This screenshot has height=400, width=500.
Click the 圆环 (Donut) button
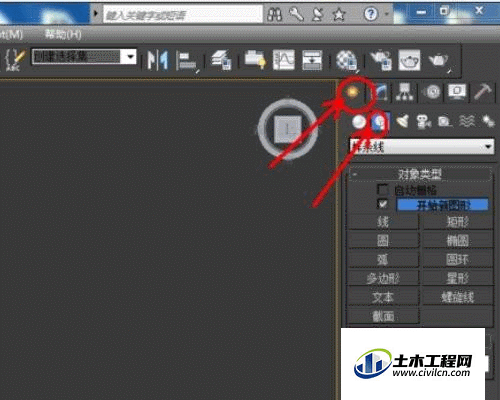tap(458, 259)
